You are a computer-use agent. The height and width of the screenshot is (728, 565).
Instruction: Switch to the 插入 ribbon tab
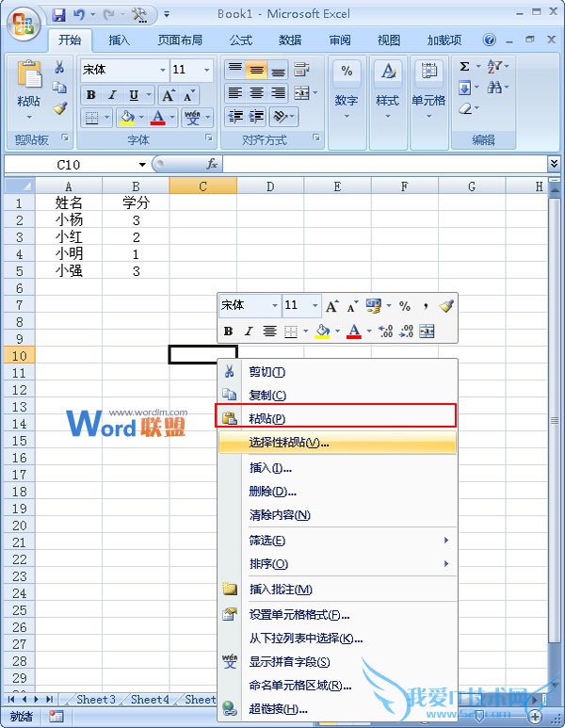(x=120, y=40)
